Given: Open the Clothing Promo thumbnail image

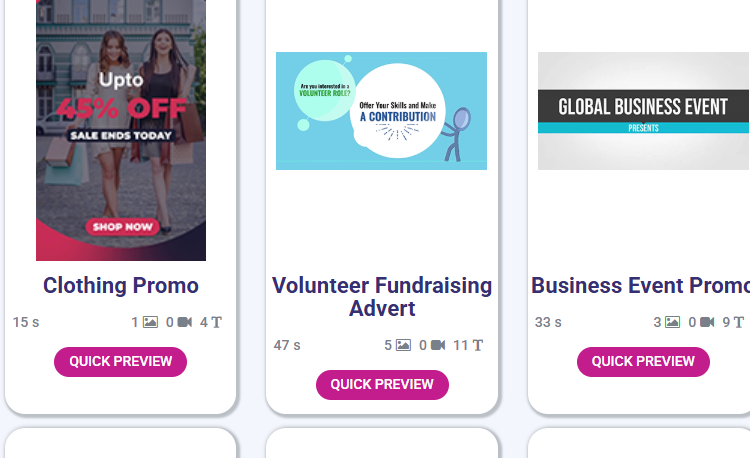Looking at the screenshot, I should [121, 130].
